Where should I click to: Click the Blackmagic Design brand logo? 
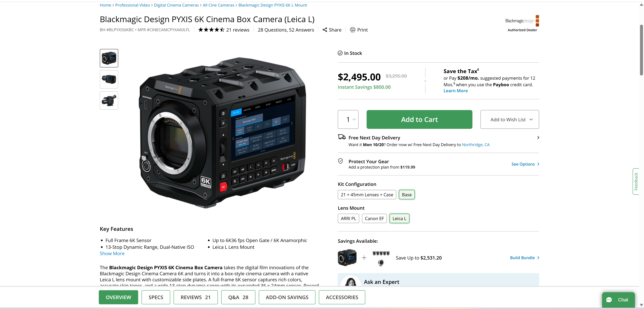point(522,21)
